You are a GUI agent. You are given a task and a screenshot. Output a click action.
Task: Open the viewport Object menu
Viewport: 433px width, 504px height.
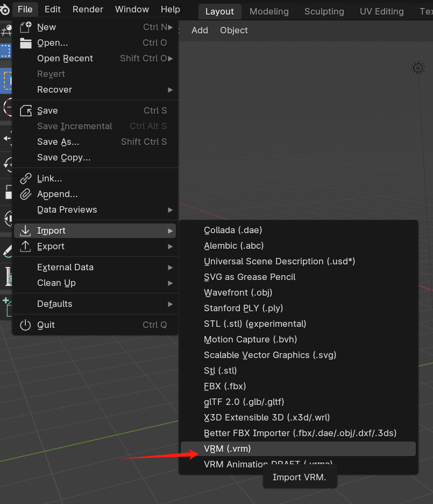point(233,30)
